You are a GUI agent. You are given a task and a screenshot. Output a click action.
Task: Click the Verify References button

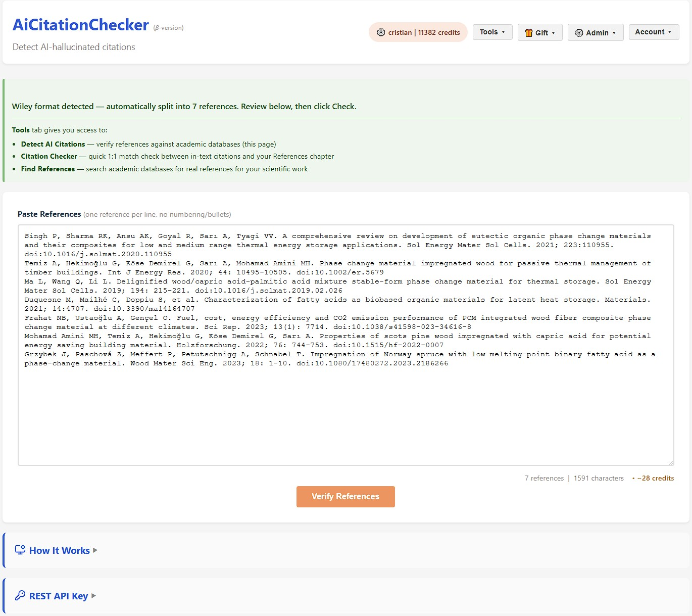point(345,496)
